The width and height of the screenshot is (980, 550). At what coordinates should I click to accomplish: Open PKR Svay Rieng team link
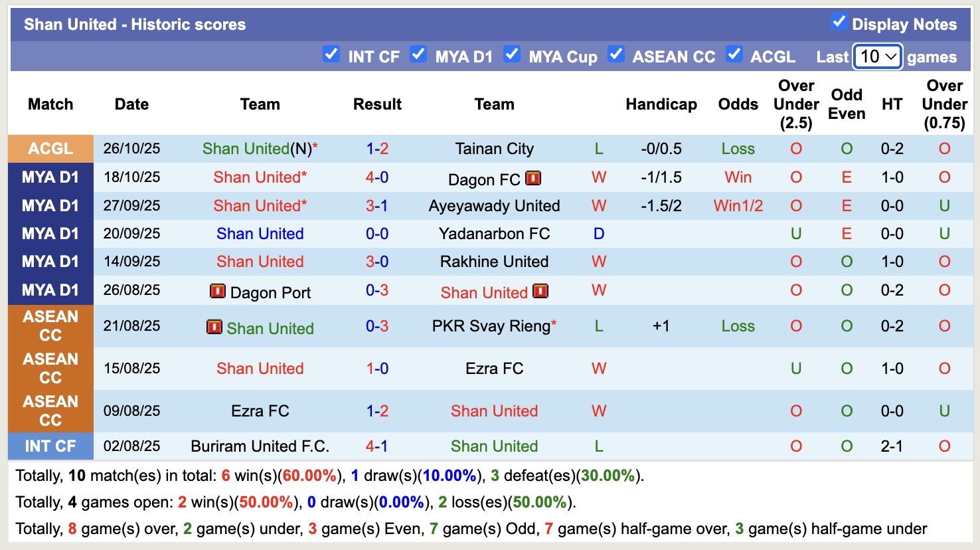click(x=491, y=326)
